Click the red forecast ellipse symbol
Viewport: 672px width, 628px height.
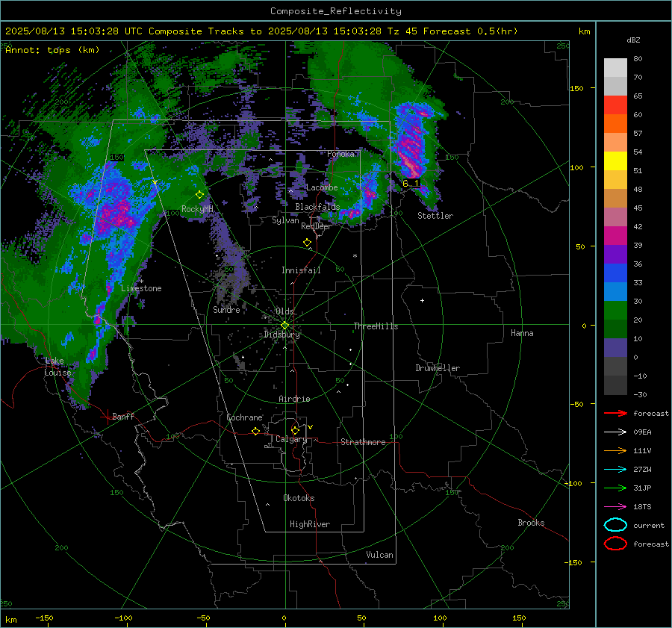(x=615, y=544)
